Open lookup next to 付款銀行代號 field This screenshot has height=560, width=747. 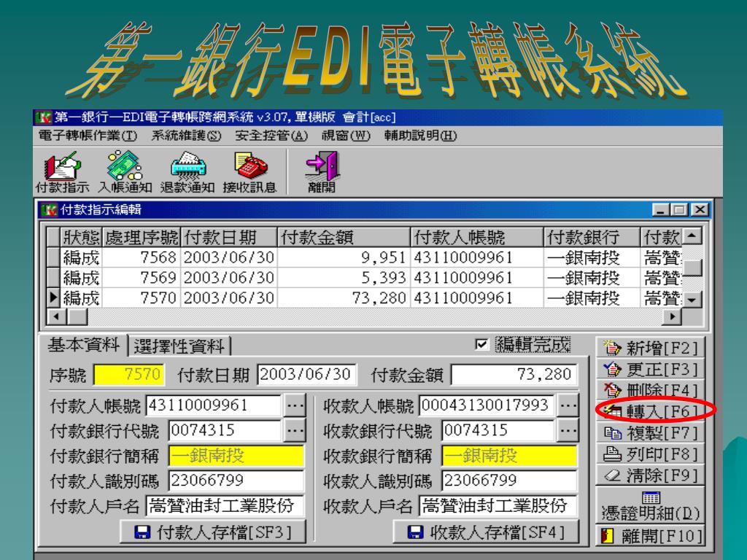pos(295,431)
